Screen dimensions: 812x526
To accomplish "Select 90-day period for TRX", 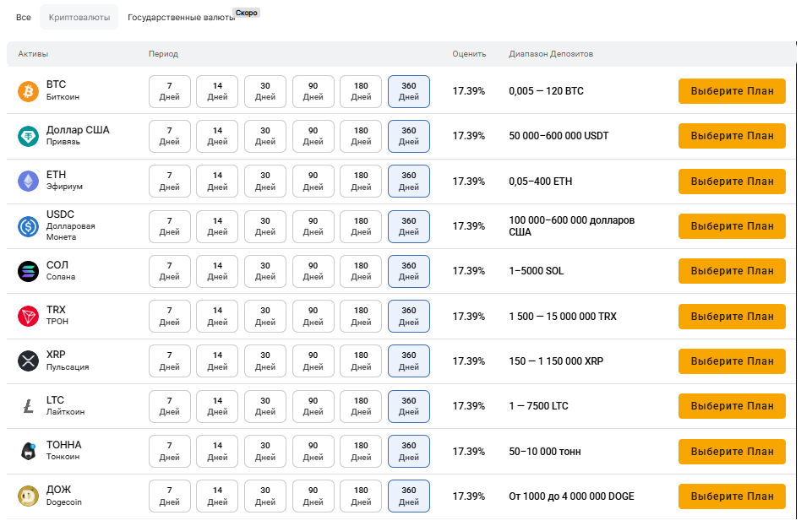I will tap(313, 316).
